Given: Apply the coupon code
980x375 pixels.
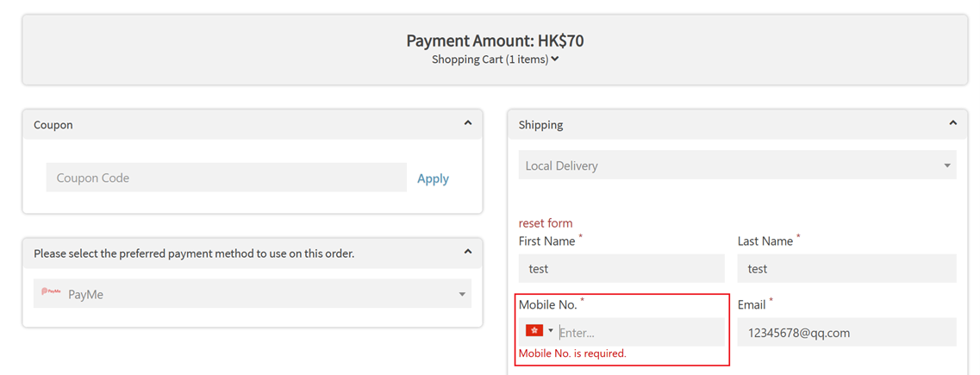Looking at the screenshot, I should (x=434, y=178).
